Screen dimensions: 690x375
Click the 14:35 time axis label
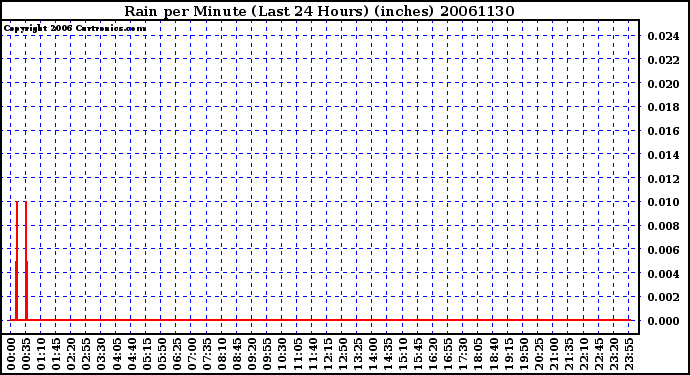pyautogui.click(x=388, y=354)
